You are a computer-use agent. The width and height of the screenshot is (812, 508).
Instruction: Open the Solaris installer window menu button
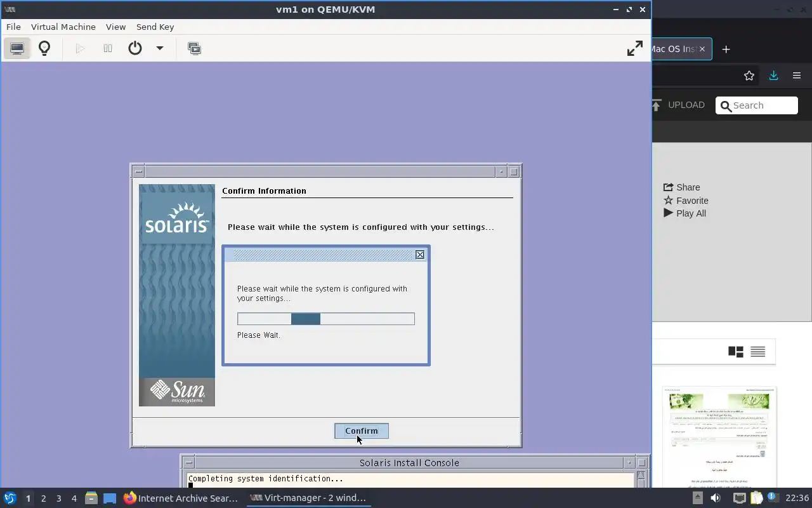click(x=139, y=171)
